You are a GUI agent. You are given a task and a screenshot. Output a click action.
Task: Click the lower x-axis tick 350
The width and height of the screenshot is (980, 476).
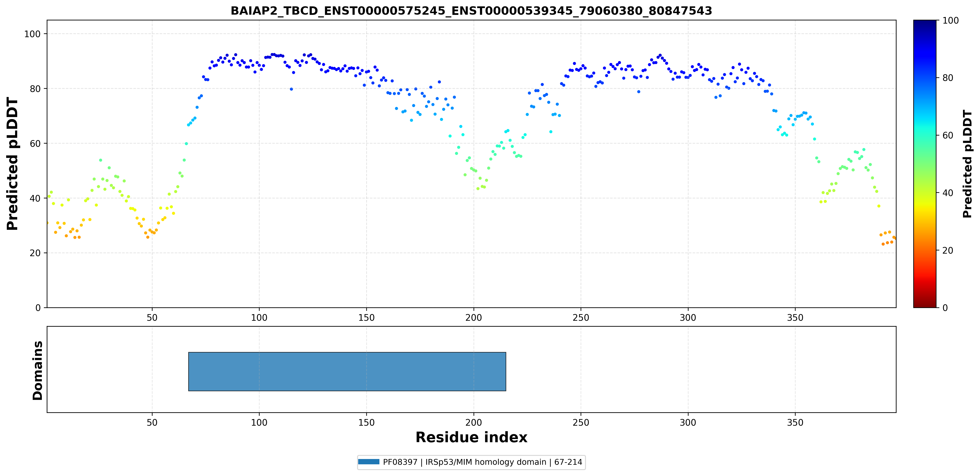tap(795, 422)
